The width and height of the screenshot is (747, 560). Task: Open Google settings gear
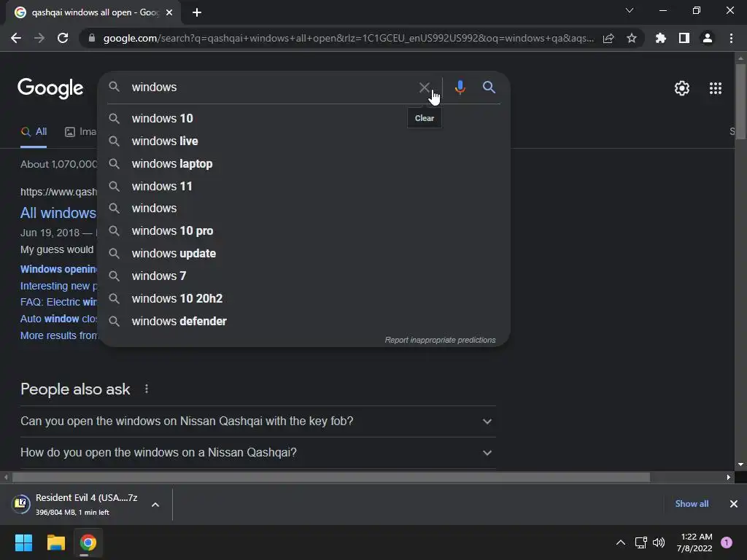[682, 88]
